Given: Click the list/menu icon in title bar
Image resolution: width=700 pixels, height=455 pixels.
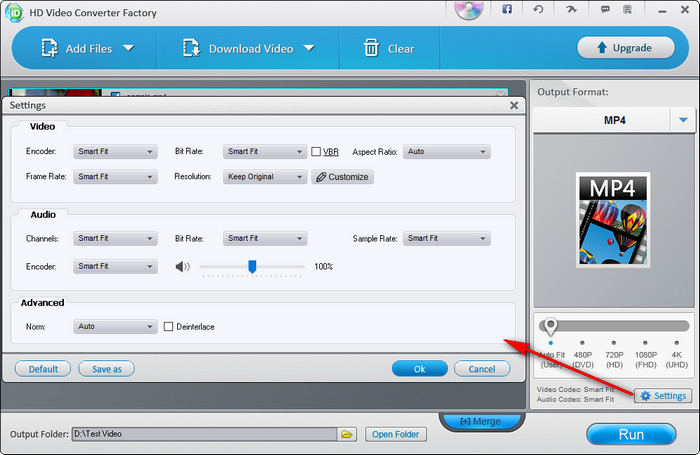Looking at the screenshot, I should [x=627, y=9].
